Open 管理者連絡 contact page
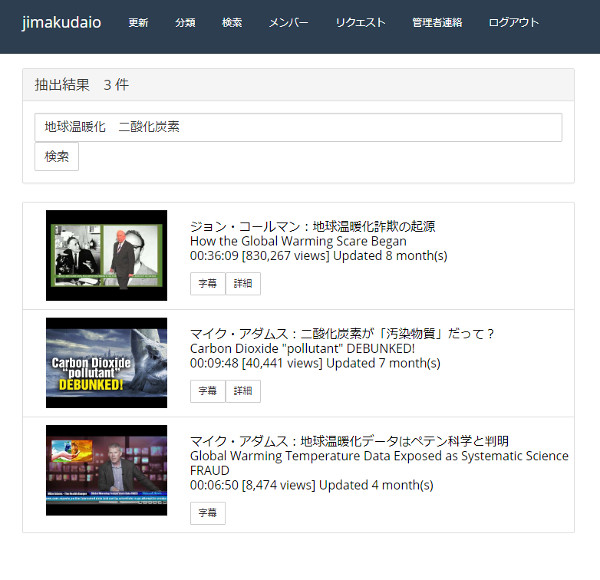 coord(437,23)
